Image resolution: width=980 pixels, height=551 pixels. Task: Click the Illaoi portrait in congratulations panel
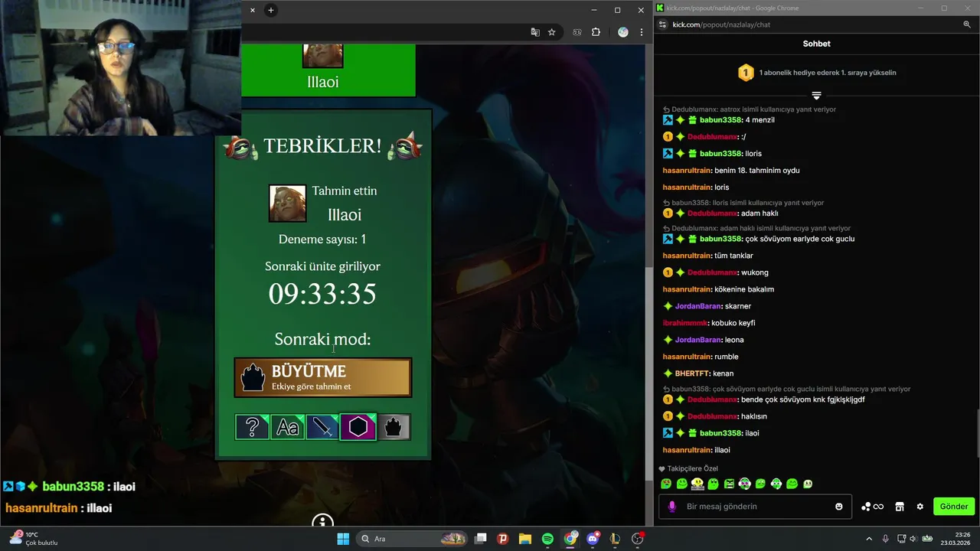coord(288,204)
